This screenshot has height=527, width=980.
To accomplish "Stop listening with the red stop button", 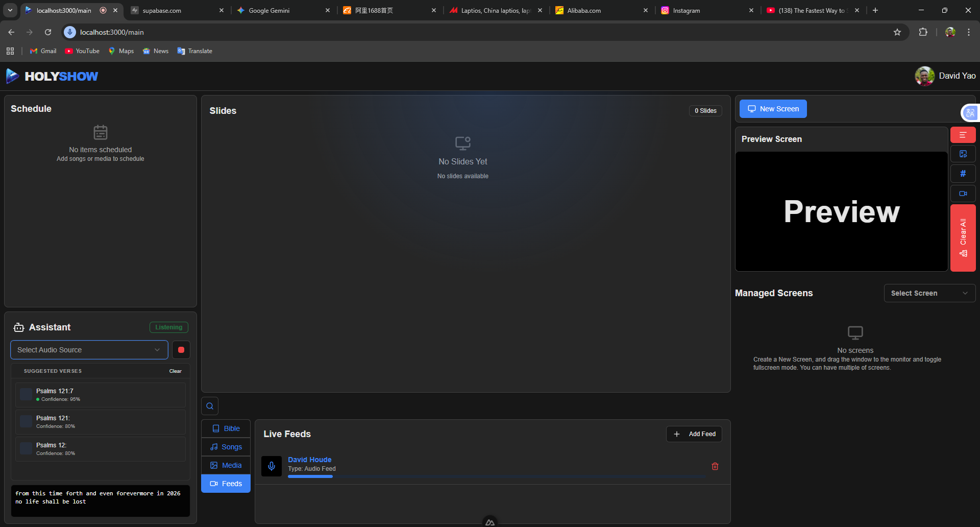I will pos(181,350).
